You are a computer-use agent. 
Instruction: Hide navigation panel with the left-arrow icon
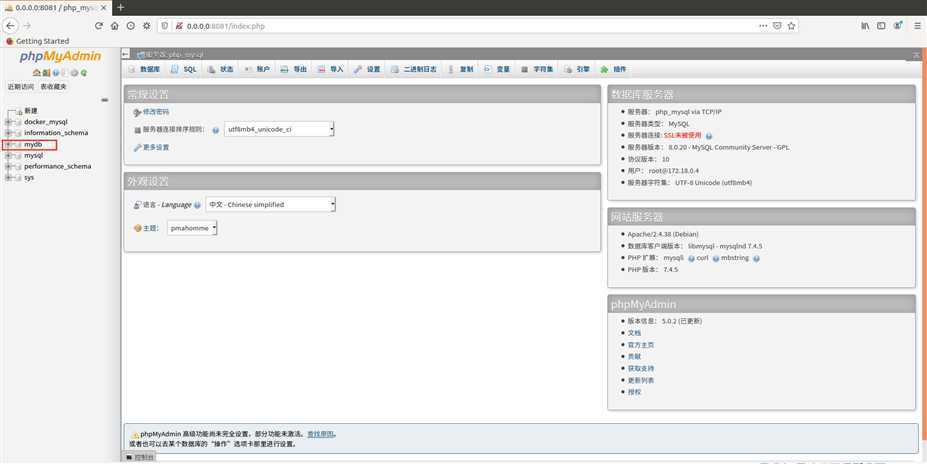[x=125, y=54]
